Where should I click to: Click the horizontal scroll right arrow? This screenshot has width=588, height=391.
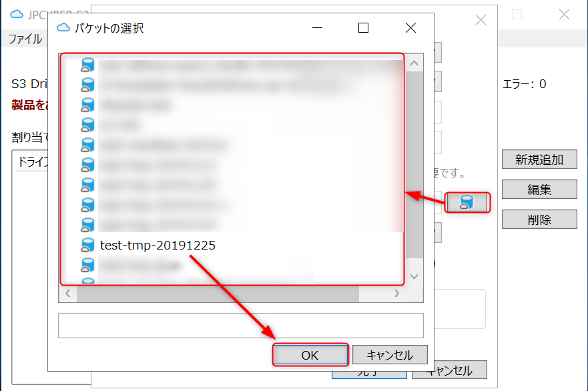[x=396, y=294]
